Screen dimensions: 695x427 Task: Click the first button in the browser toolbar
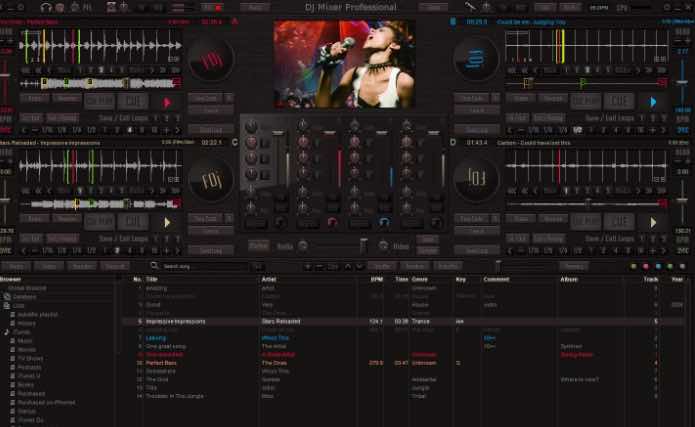point(16,266)
